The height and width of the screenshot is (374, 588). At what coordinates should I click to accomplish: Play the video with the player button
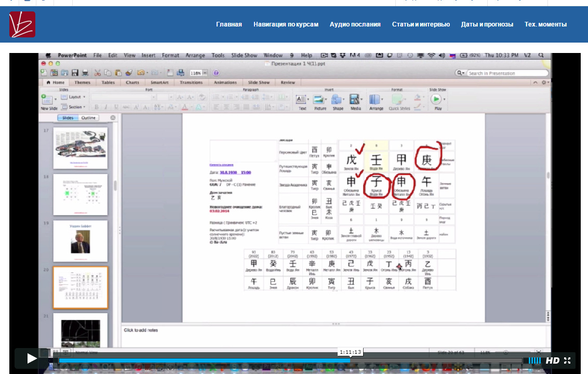[32, 358]
